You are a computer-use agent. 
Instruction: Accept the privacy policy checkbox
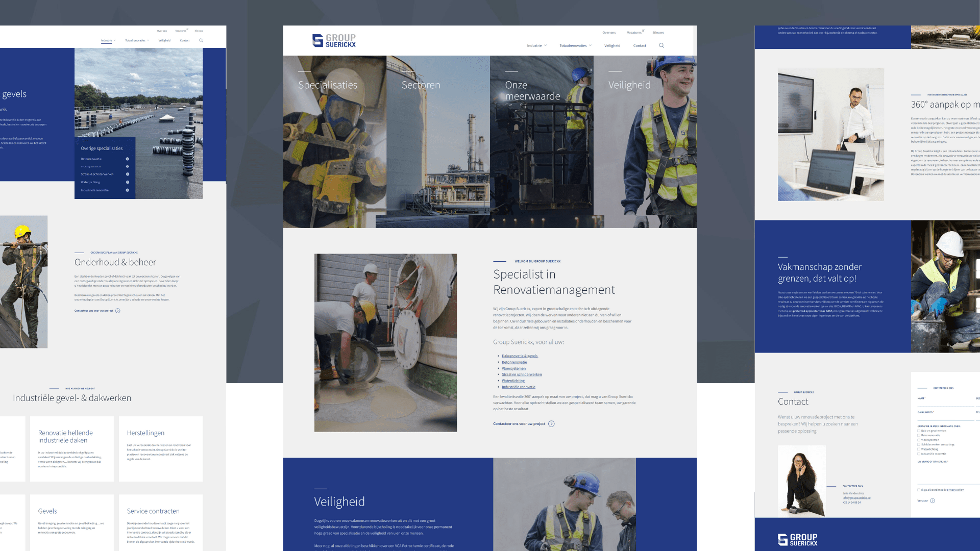point(919,490)
